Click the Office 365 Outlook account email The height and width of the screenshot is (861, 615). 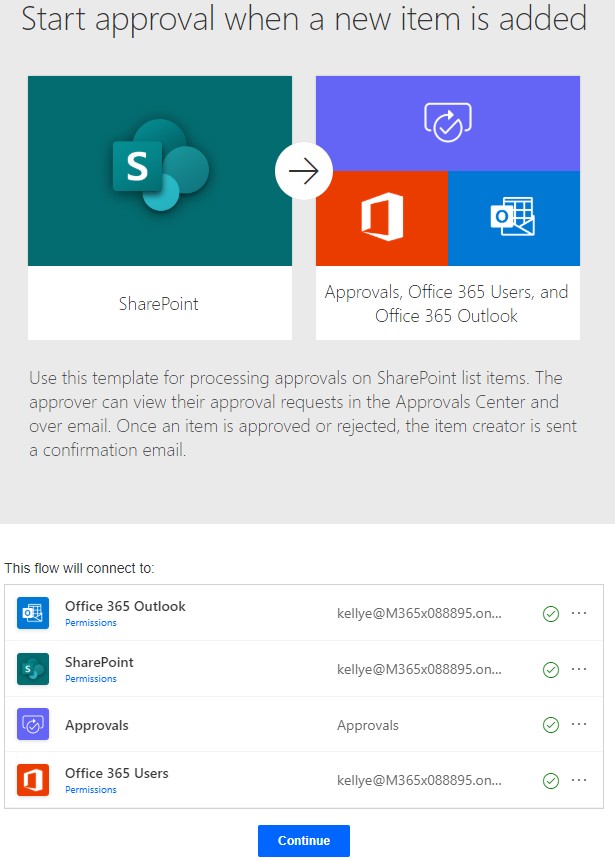click(419, 613)
